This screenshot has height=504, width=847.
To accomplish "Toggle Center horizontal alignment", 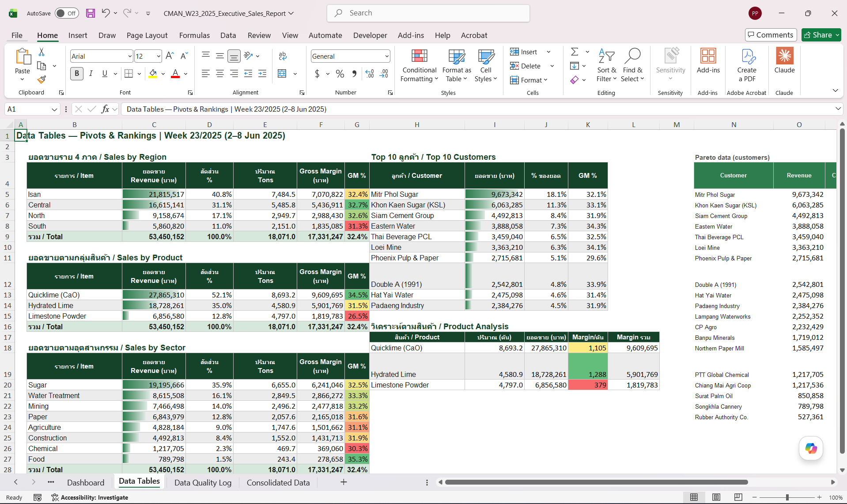I will [x=220, y=74].
